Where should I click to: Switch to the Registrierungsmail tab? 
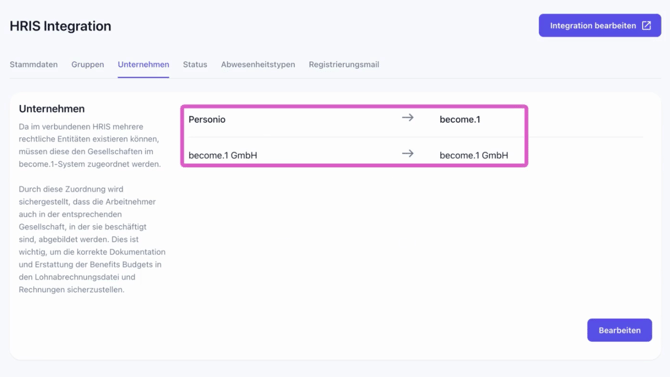click(x=344, y=65)
